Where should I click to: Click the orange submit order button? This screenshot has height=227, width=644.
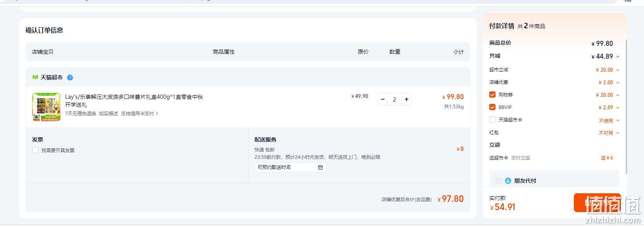(597, 203)
